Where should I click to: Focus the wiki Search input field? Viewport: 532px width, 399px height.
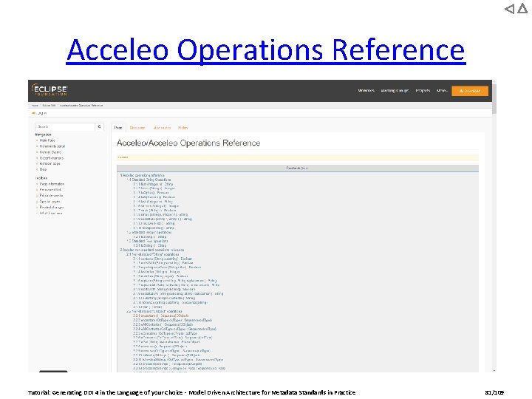(65, 127)
